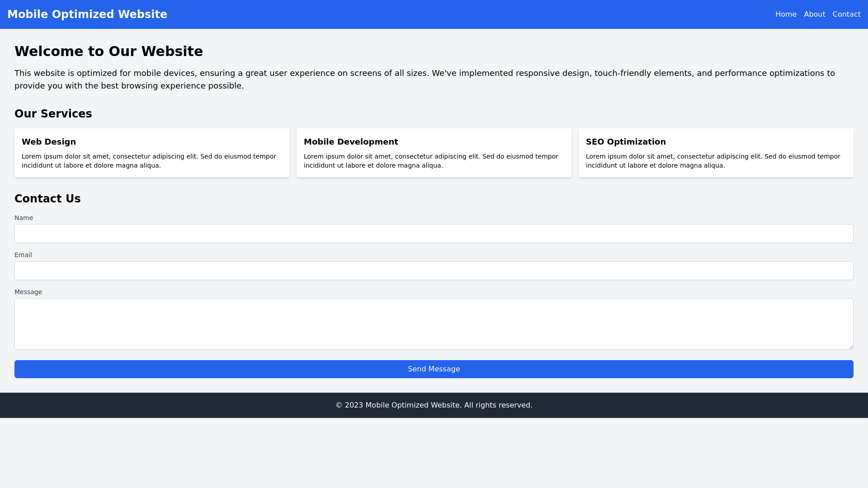868x488 pixels.
Task: Select the Web Design service card
Action: [x=151, y=153]
